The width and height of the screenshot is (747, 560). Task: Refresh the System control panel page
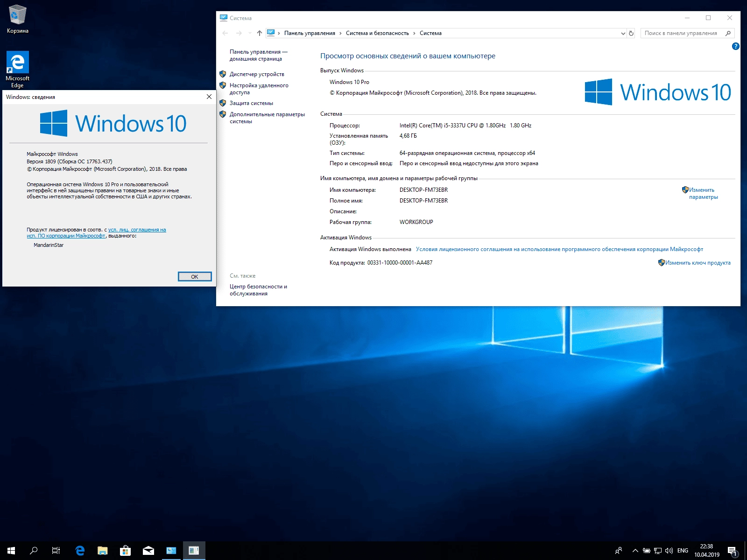point(631,33)
